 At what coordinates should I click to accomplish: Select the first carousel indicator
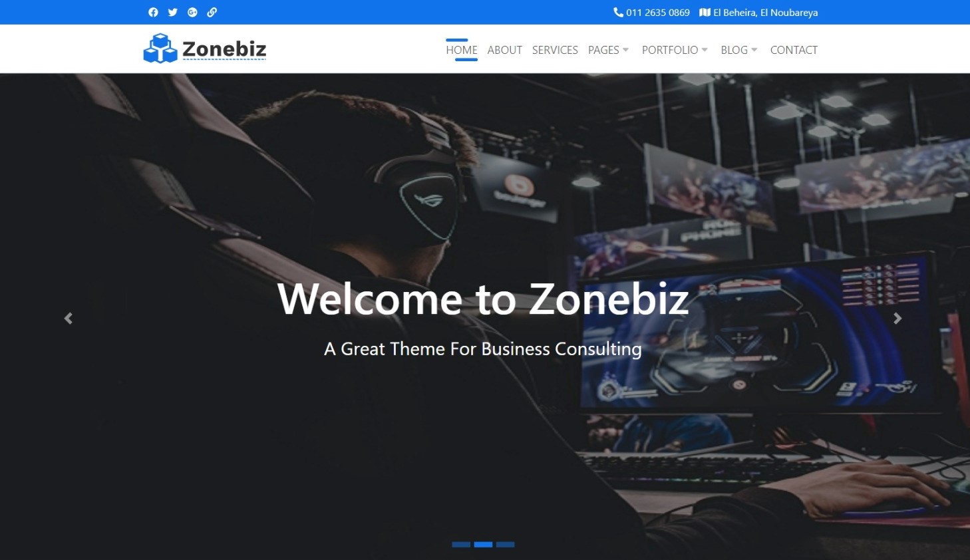461,545
